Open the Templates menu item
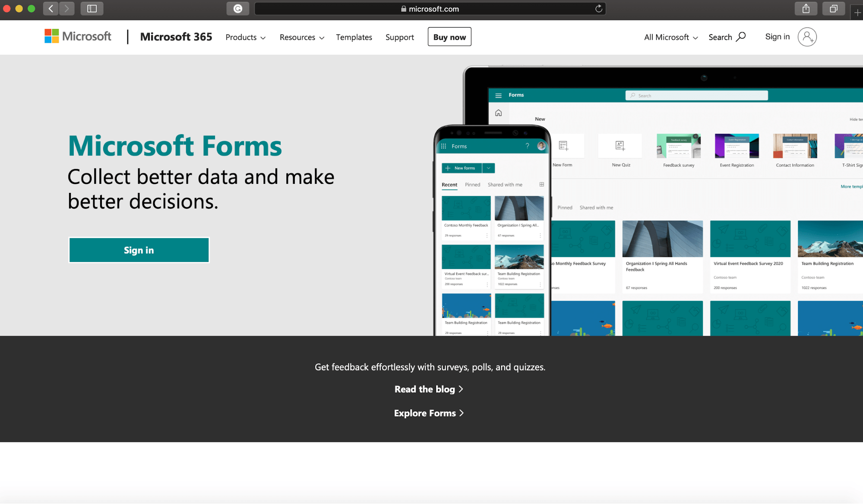This screenshot has width=863, height=504. point(354,37)
